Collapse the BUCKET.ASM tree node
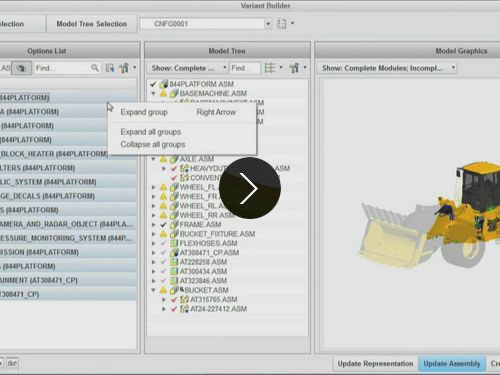500x375 pixels. click(153, 290)
